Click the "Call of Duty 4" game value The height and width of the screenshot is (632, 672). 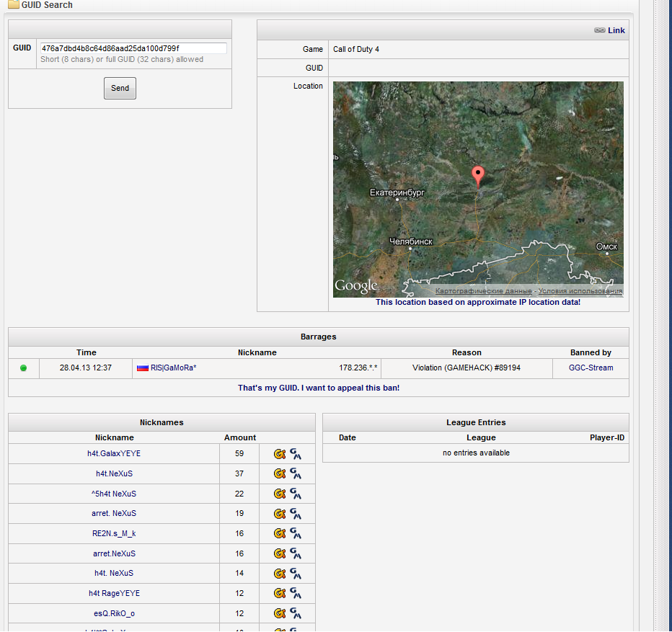click(356, 49)
